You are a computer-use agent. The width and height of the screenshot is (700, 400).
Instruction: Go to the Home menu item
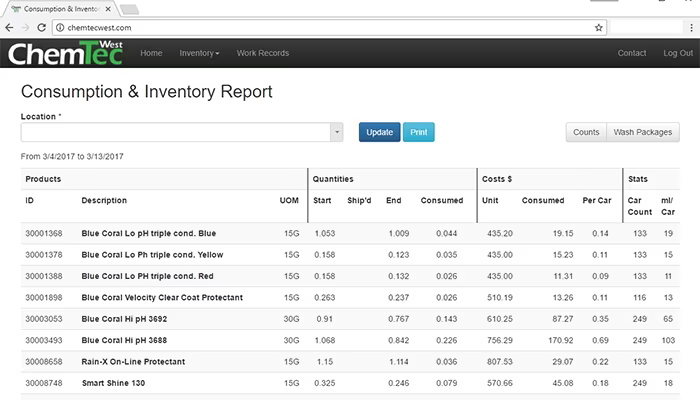(x=151, y=53)
